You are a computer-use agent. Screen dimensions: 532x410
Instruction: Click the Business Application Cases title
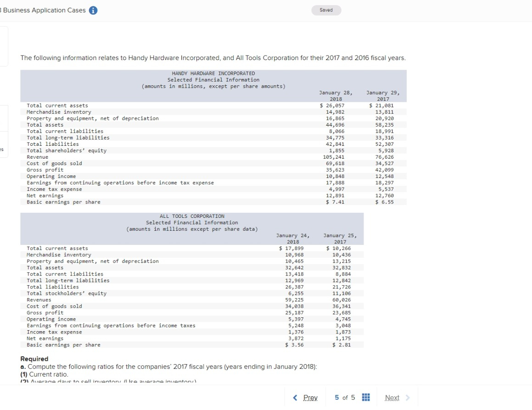(x=44, y=10)
